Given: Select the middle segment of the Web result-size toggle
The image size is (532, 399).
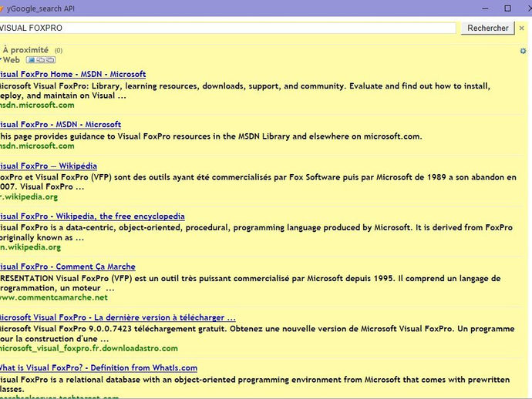Looking at the screenshot, I should point(40,60).
